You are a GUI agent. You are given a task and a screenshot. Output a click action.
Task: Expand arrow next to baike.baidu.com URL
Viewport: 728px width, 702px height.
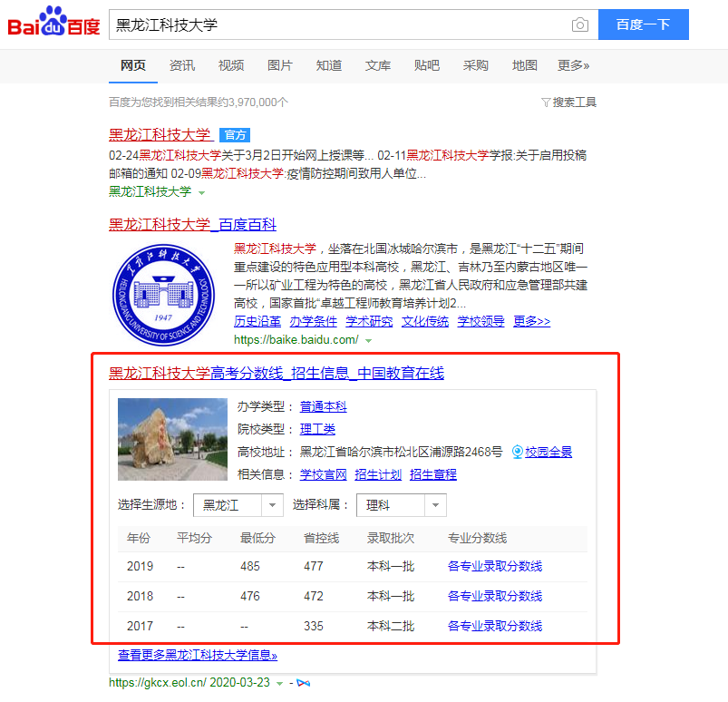pos(369,340)
